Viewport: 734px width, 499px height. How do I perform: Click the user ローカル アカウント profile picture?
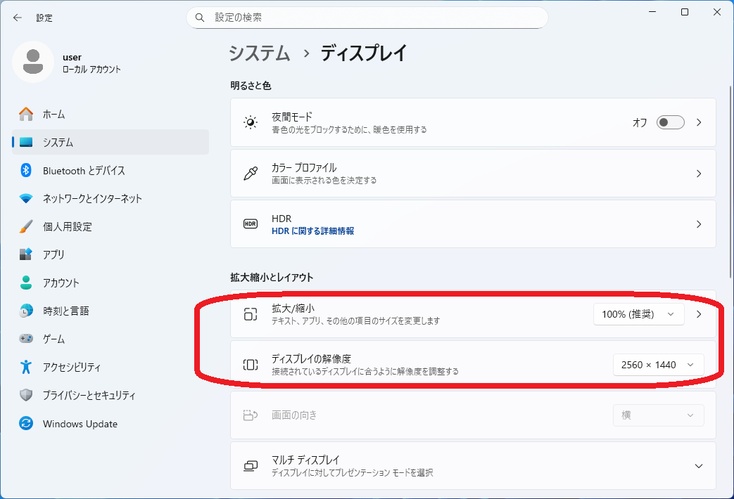(33, 62)
